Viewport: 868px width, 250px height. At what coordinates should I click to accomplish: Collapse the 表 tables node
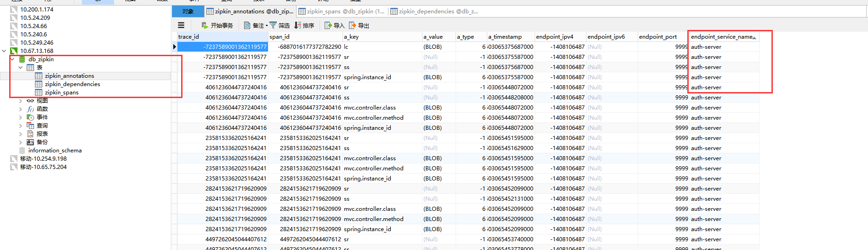point(20,67)
